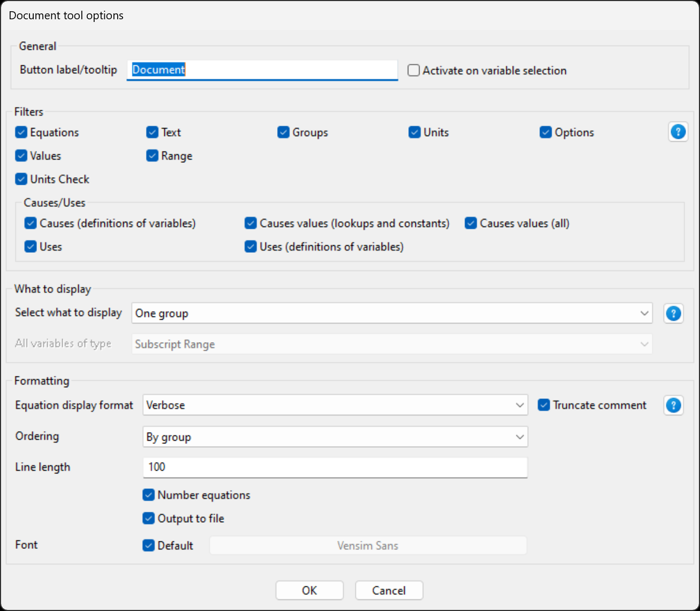This screenshot has height=611, width=700.
Task: Click the help icon next to display selection
Action: (x=673, y=313)
